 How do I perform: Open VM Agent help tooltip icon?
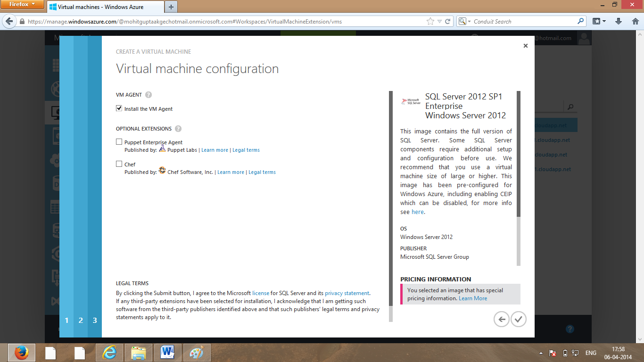(149, 95)
